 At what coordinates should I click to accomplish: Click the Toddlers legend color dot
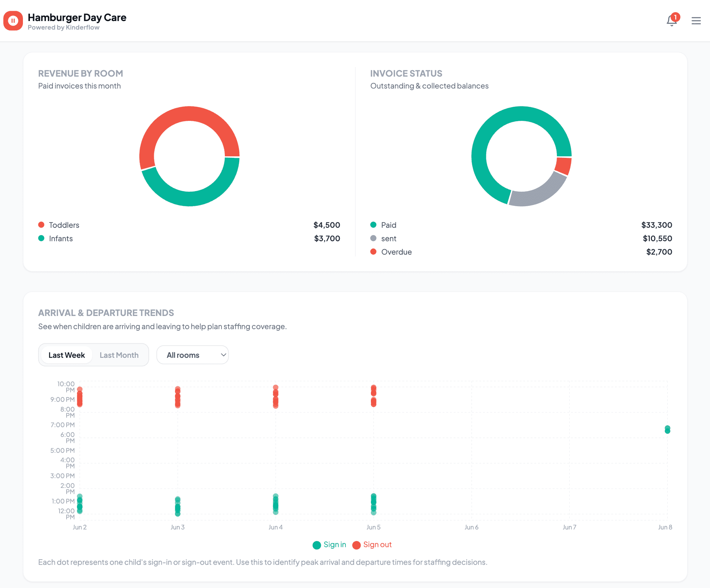[x=41, y=225]
